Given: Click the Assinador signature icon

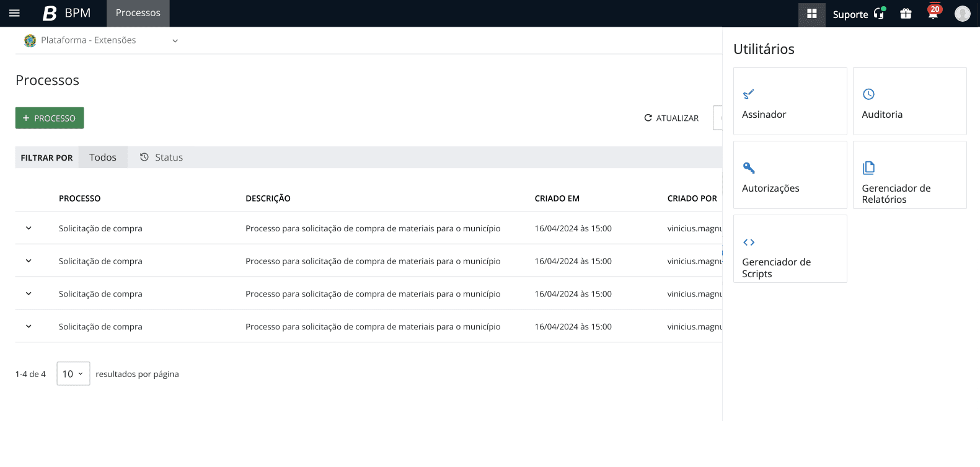Looking at the screenshot, I should click(x=748, y=94).
